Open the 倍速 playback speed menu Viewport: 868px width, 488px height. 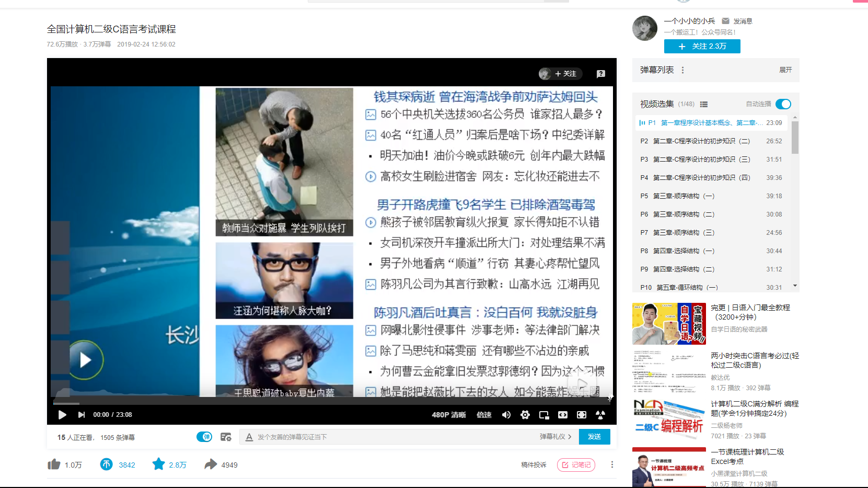484,415
